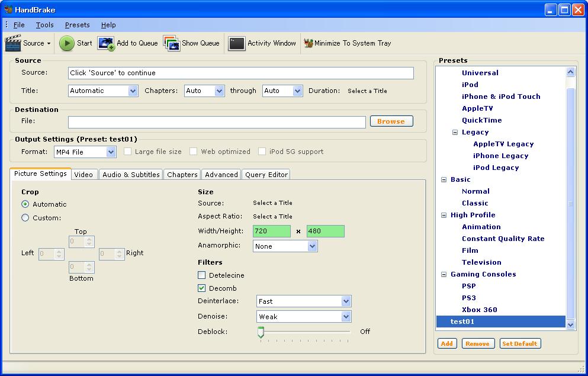588x376 pixels.
Task: Open the Help menu
Action: [108, 25]
